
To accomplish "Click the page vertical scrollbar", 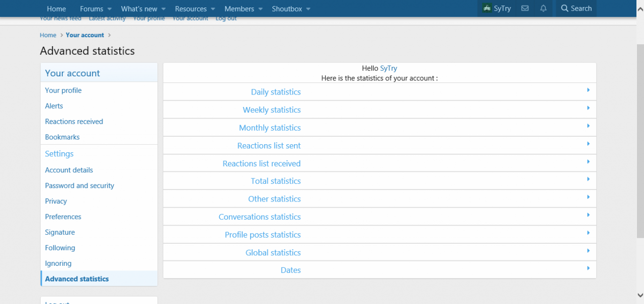I will tap(639, 141).
